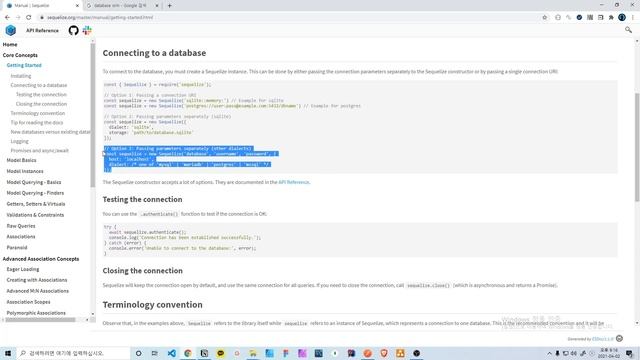Viewport: 640px width, 360px height.
Task: Reload the Sequelize manual page
Action: tap(29, 18)
